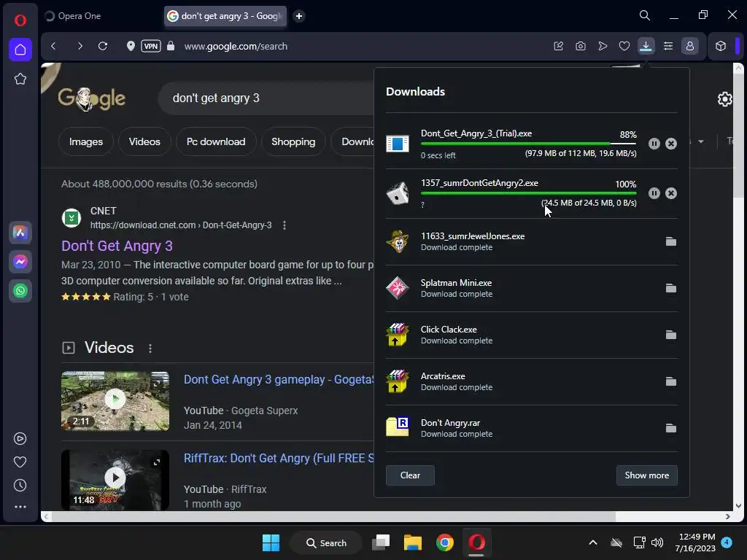This screenshot has height=560, width=747.
Task: Open the RiffTrax Don't Get Angry video link
Action: tap(279, 458)
